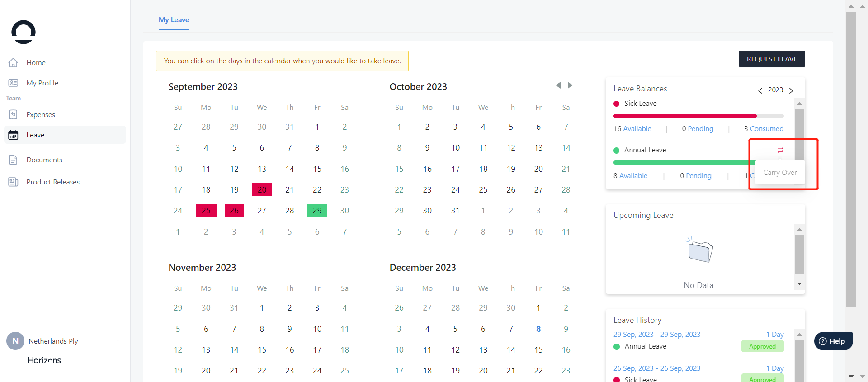Switch Leave Balances to previous year
Viewport: 868px width, 382px height.
point(760,90)
